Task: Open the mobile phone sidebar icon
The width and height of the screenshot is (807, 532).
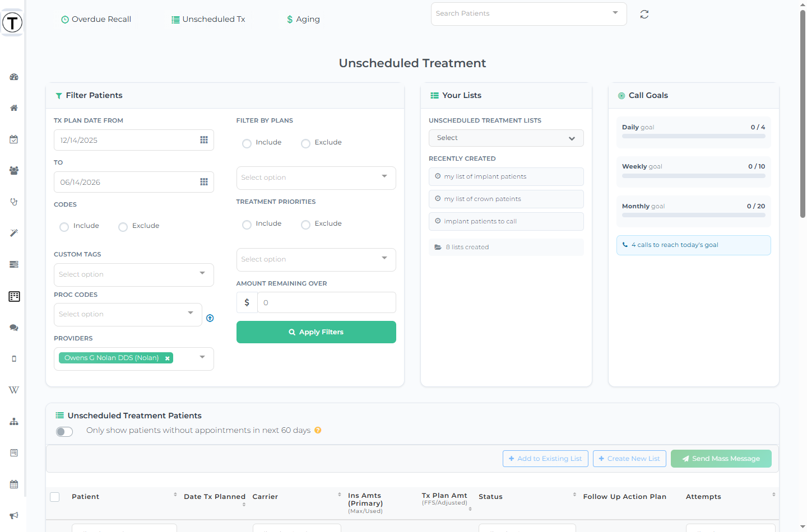Action: point(14,359)
